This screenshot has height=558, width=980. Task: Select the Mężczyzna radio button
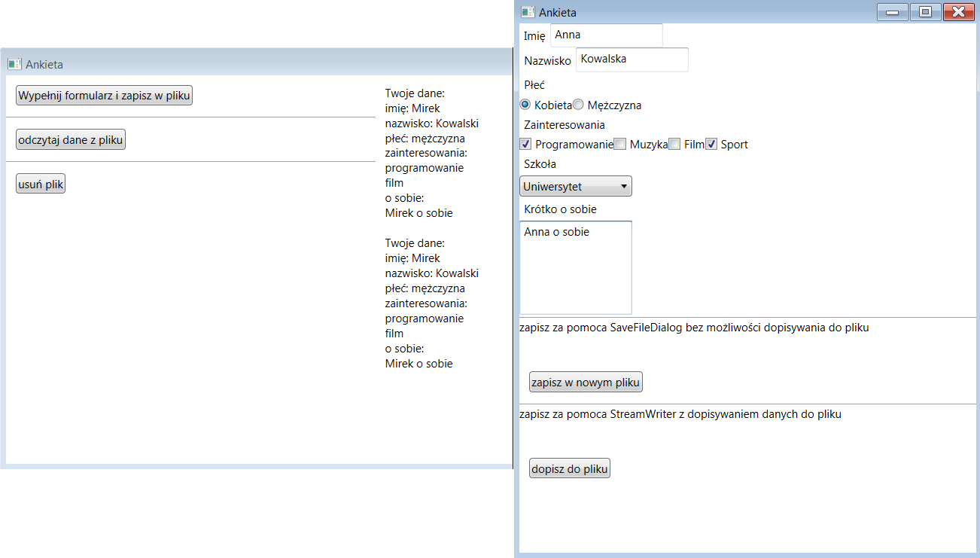click(x=578, y=105)
